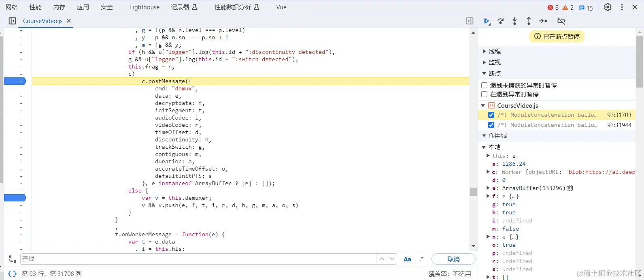Screen dimensions: 644x280
Task: Show the 3 errors indicator
Action: pos(553,8)
